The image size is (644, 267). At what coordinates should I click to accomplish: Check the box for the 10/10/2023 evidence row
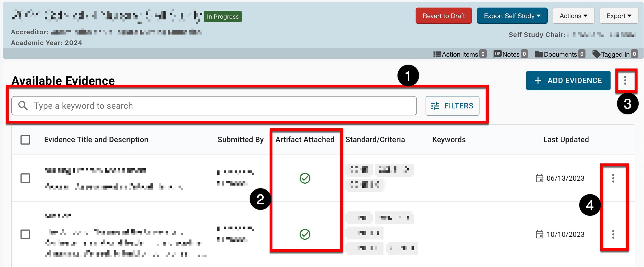tap(25, 234)
